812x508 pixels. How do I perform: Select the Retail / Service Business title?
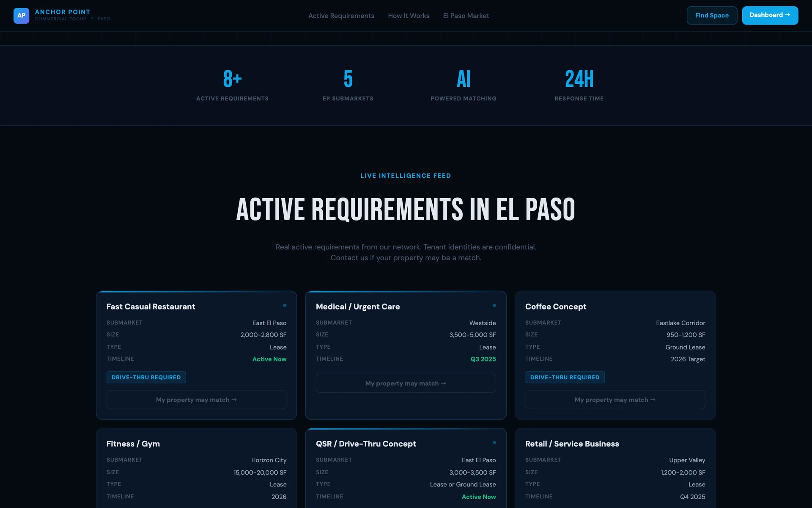572,444
